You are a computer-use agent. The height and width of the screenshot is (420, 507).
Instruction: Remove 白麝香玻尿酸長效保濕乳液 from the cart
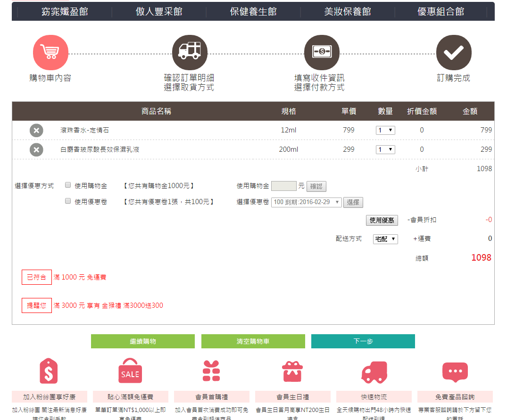(36, 150)
